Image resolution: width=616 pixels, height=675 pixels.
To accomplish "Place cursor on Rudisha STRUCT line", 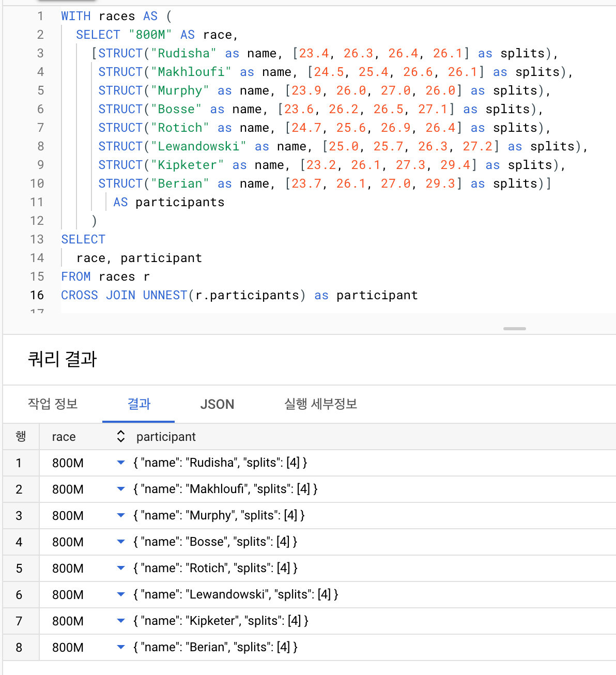I will pyautogui.click(x=325, y=54).
